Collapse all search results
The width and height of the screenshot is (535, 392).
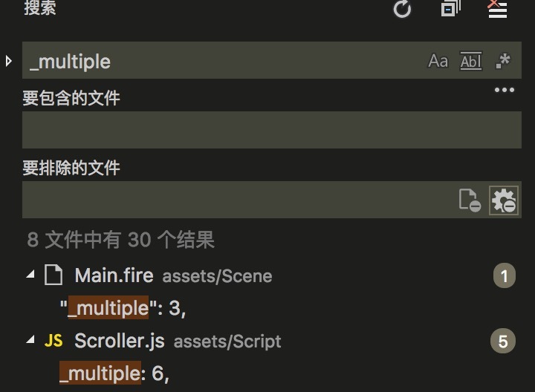(x=450, y=9)
